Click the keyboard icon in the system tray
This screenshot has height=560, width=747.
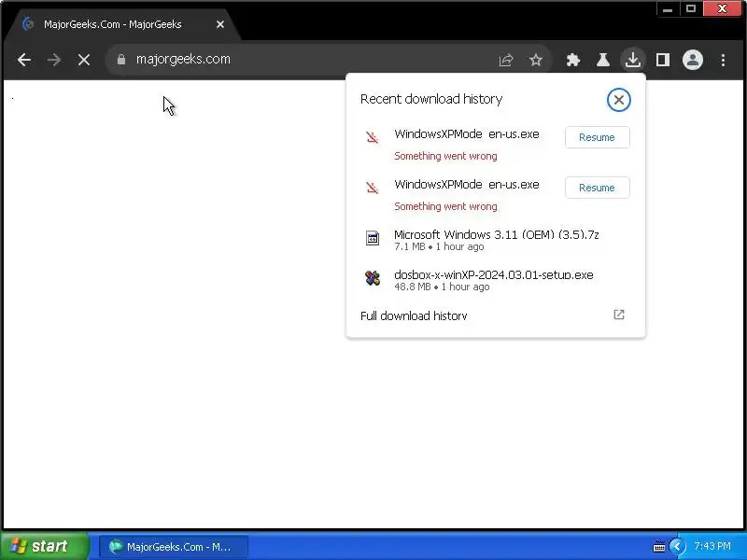click(659, 547)
